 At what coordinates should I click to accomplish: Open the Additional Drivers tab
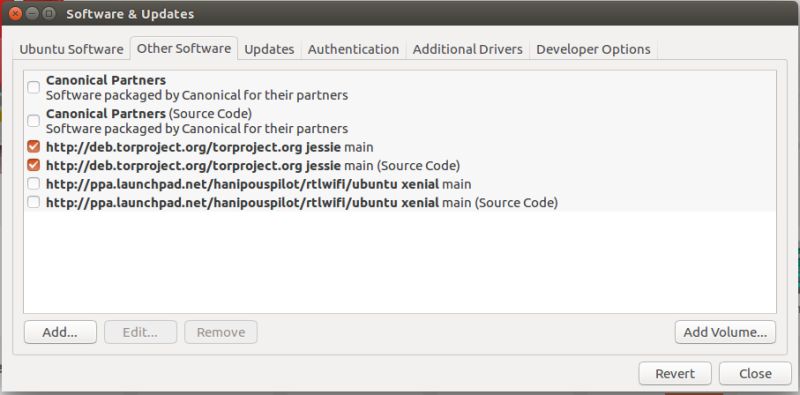pos(467,50)
